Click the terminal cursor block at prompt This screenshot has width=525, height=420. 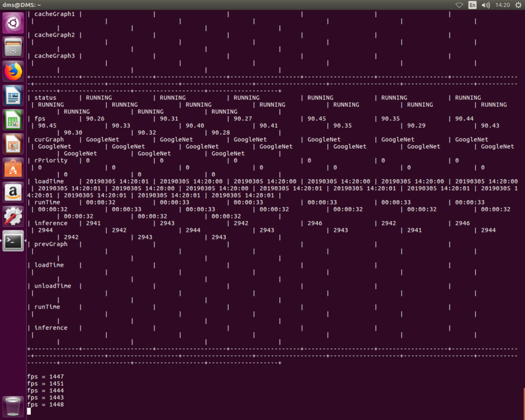(29, 411)
